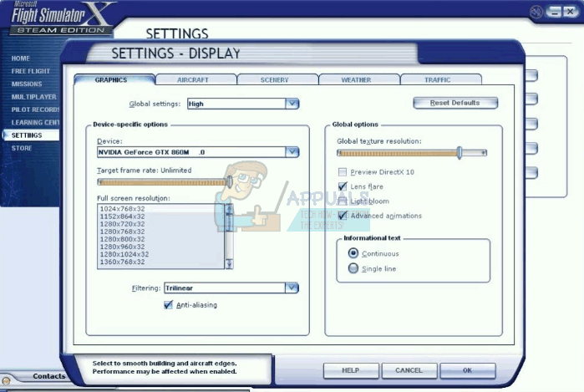The width and height of the screenshot is (584, 392).
Task: Switch to the Scenery tab
Action: [278, 79]
